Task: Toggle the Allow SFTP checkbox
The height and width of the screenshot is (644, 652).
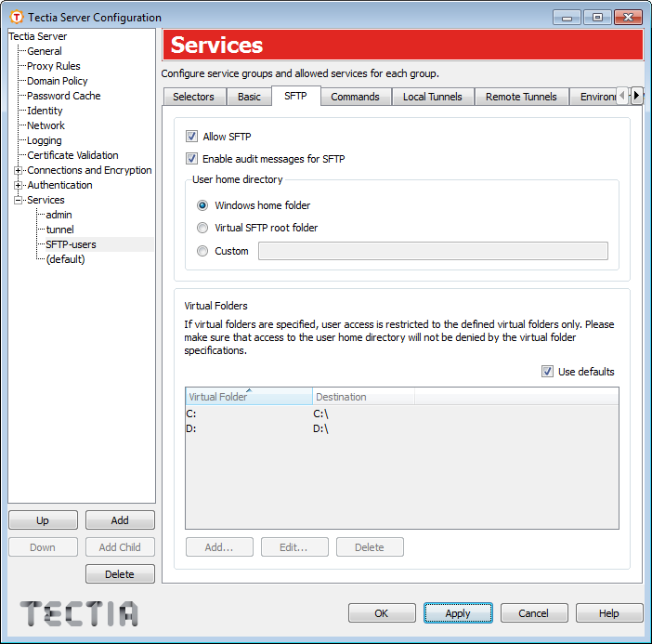Action: point(191,136)
